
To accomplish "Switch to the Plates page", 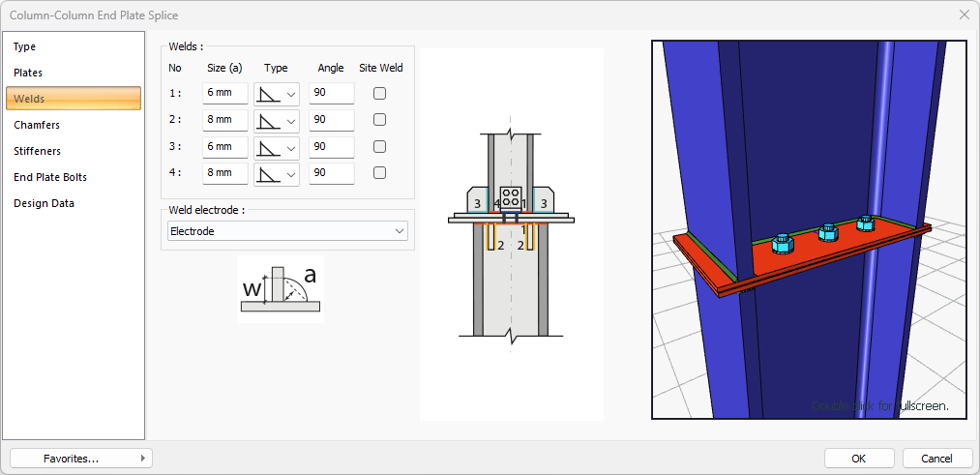I will click(28, 73).
